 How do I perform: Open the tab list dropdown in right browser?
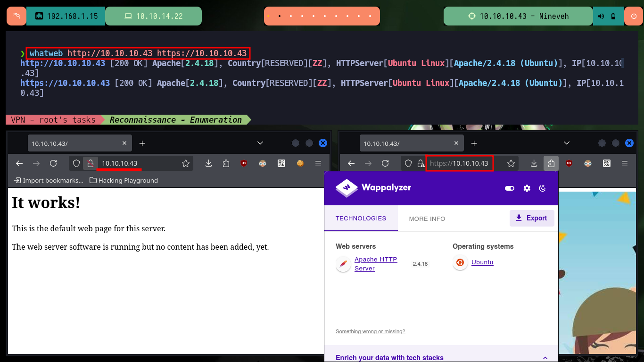pyautogui.click(x=567, y=143)
